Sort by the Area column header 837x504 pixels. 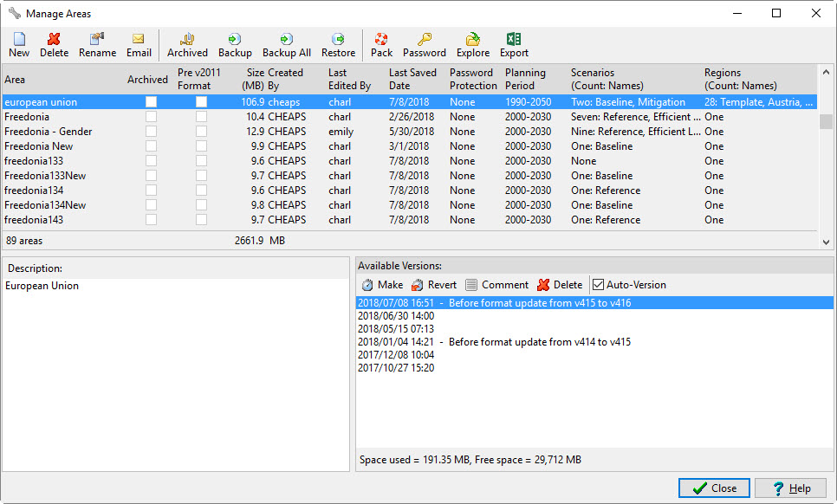(x=15, y=80)
